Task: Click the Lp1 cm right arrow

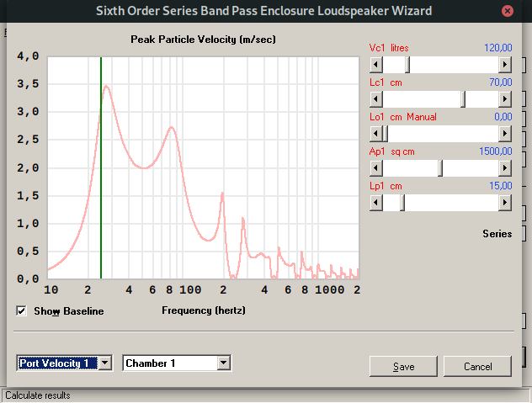Action: pyautogui.click(x=505, y=203)
